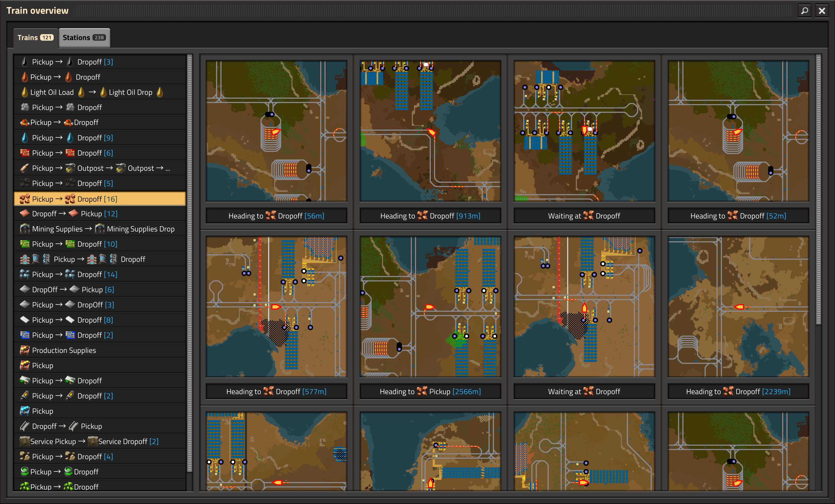Viewport: 835px width, 504px height.
Task: Click iron ore icon in Pickup [2566m] status
Action: [x=422, y=391]
